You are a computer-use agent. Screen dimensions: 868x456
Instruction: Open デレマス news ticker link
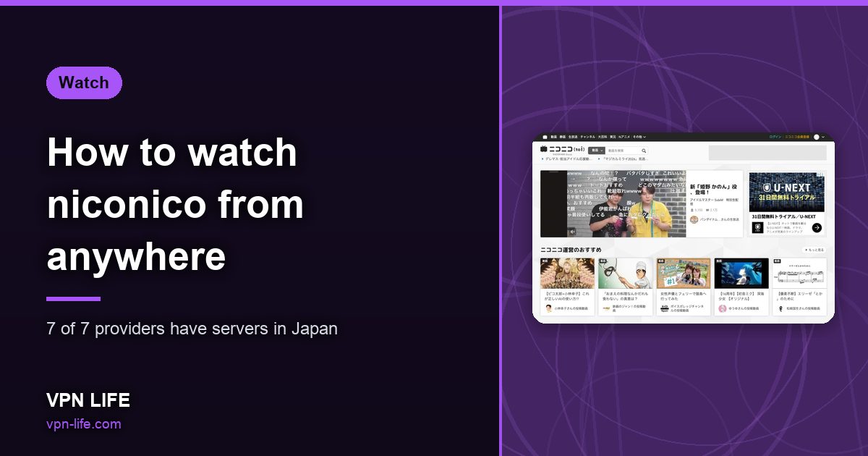pyautogui.click(x=569, y=159)
